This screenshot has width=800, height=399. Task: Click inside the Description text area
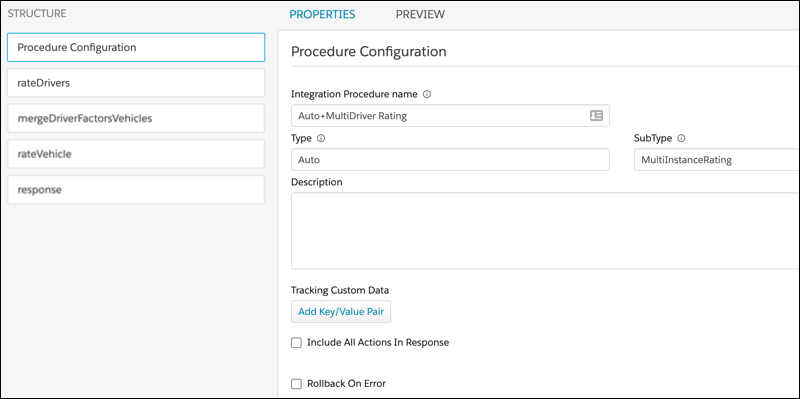545,231
